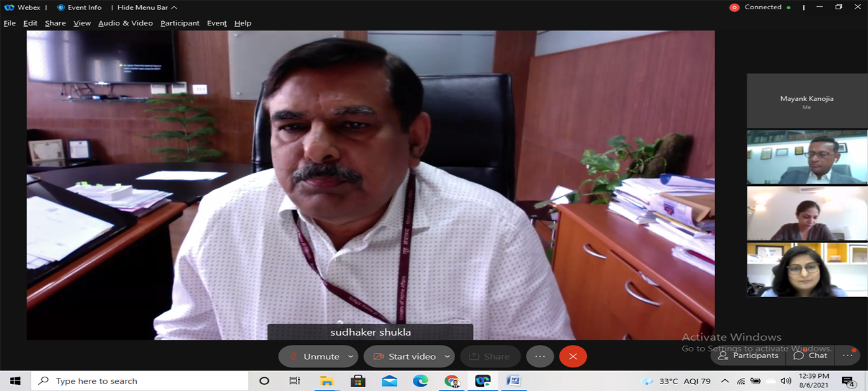Open the Chat panel
This screenshot has height=391, width=868.
click(811, 356)
